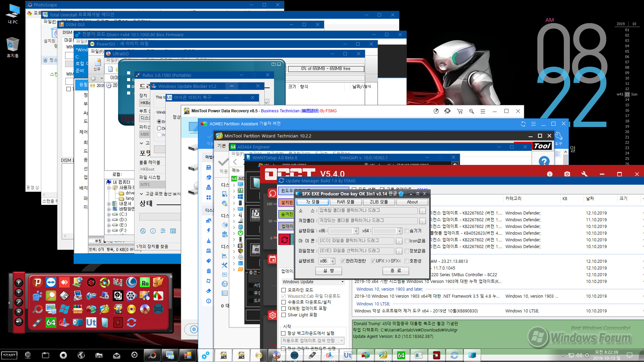Click the 종 료 exit button
The height and width of the screenshot is (362, 644).
point(396,271)
